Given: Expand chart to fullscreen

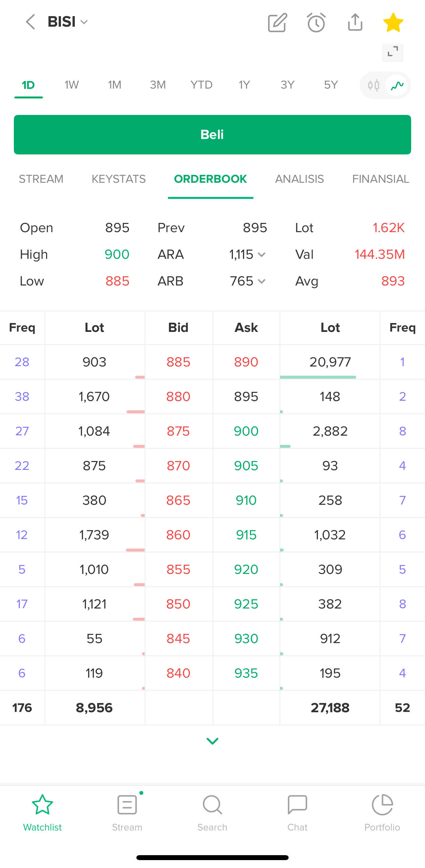Looking at the screenshot, I should pos(393,52).
